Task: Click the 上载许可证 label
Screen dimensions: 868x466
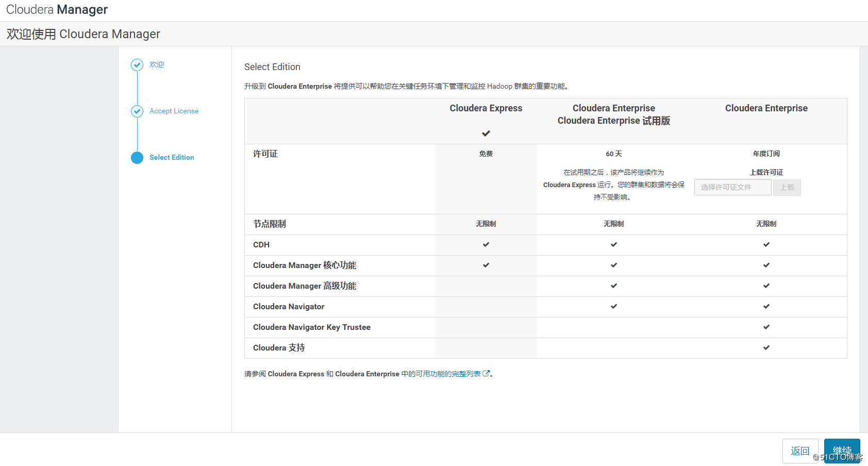Action: pos(766,172)
